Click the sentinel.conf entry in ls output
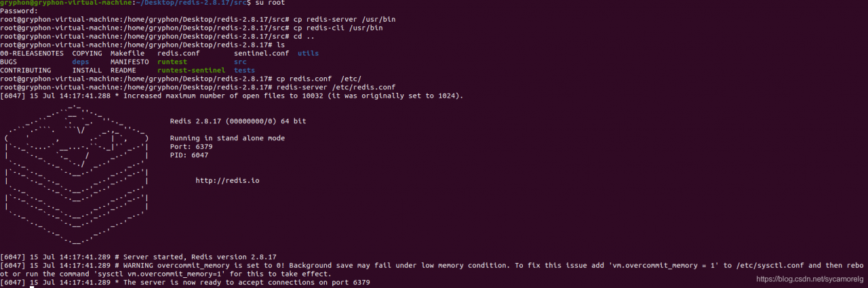 261,53
